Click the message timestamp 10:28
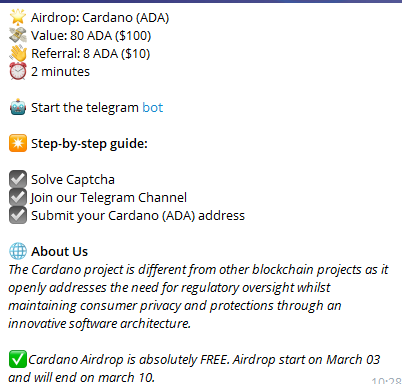The height and width of the screenshot is (384, 402). point(387,380)
